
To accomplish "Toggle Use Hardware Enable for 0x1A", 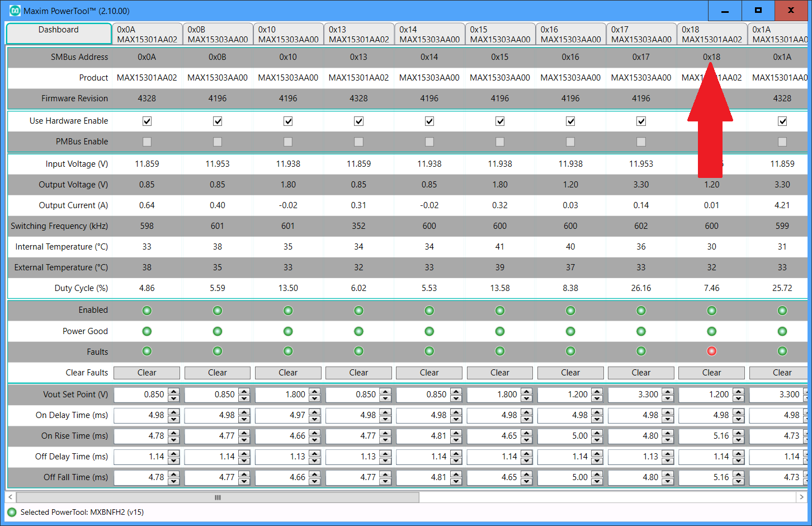I will click(782, 121).
